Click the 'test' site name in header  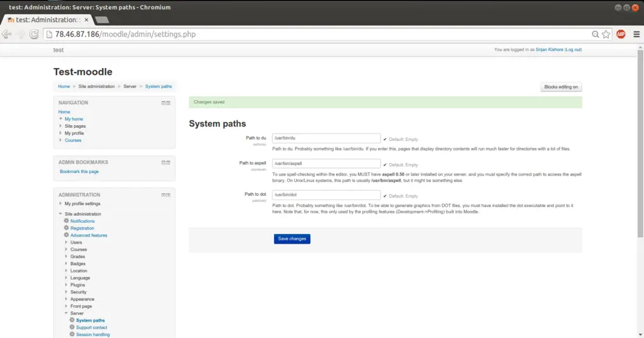coord(58,50)
